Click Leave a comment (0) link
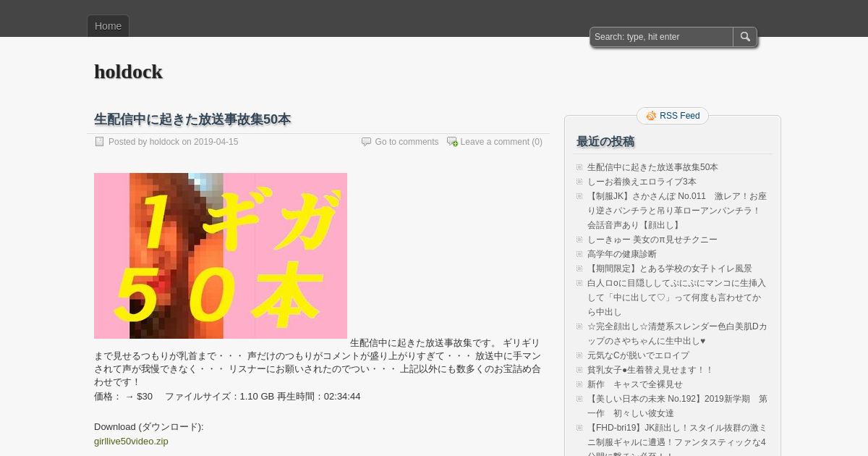 click(x=501, y=142)
